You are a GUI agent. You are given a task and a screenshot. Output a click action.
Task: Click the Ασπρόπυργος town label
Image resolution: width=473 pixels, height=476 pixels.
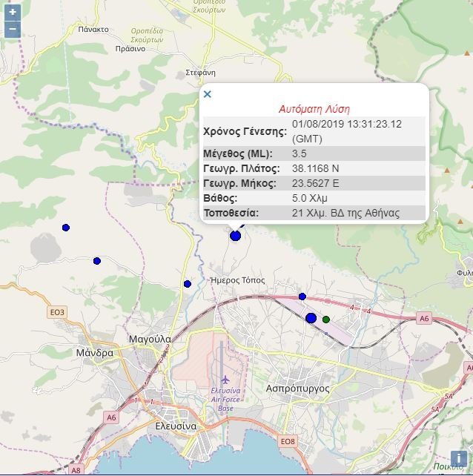click(x=297, y=388)
